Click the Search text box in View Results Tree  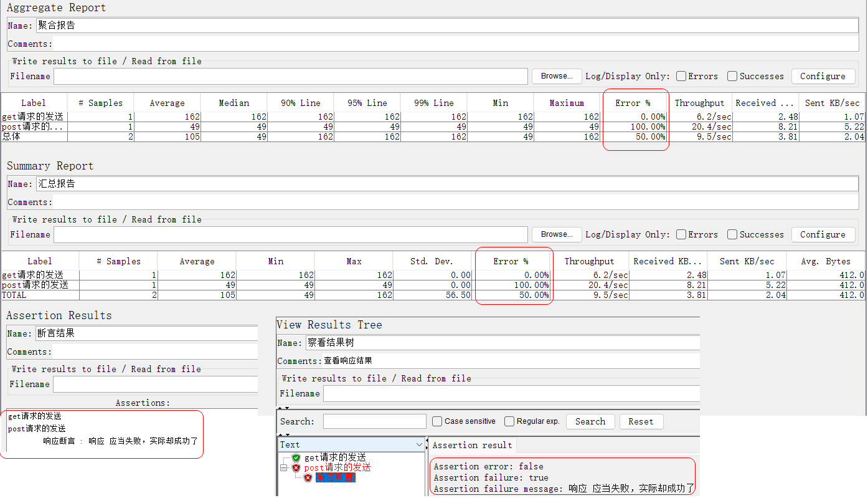[x=375, y=421]
